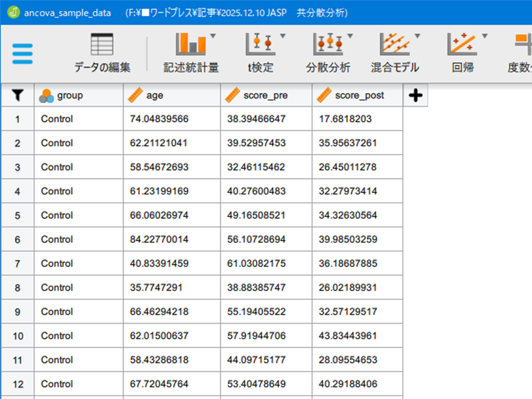This screenshot has width=532, height=399.
Task: Select row number 5 header
Action: click(x=17, y=215)
